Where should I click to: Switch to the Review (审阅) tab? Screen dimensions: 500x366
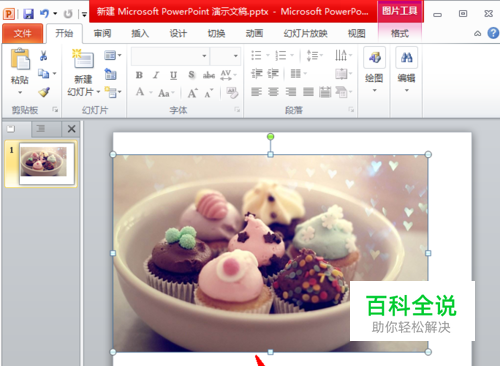[102, 33]
